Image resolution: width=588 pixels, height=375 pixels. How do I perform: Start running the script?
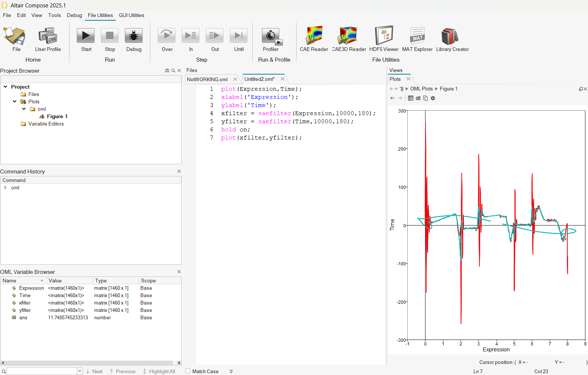pos(86,39)
